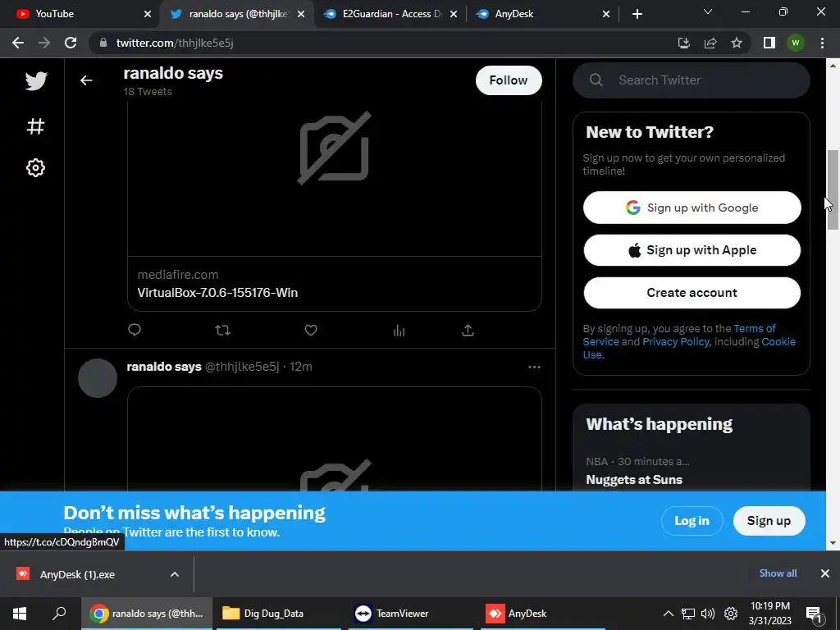Click the taskbar clock showing 10:19 PM
This screenshot has height=630, width=840.
[769, 614]
